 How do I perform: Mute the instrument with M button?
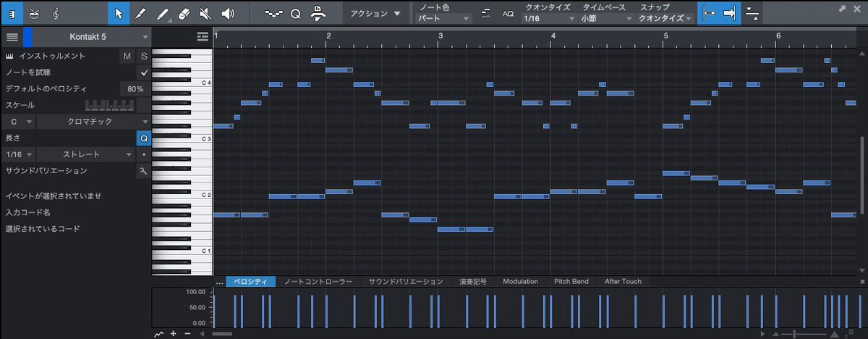(127, 56)
